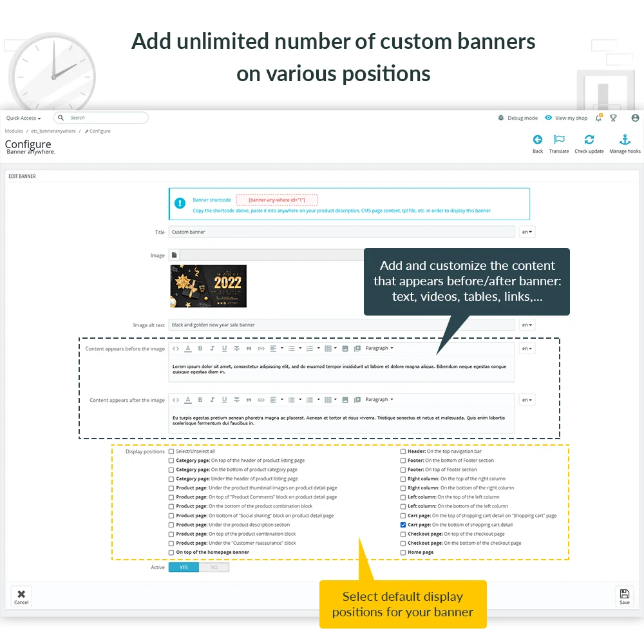
Task: Go to Modules in the breadcrumb
Action: click(14, 131)
